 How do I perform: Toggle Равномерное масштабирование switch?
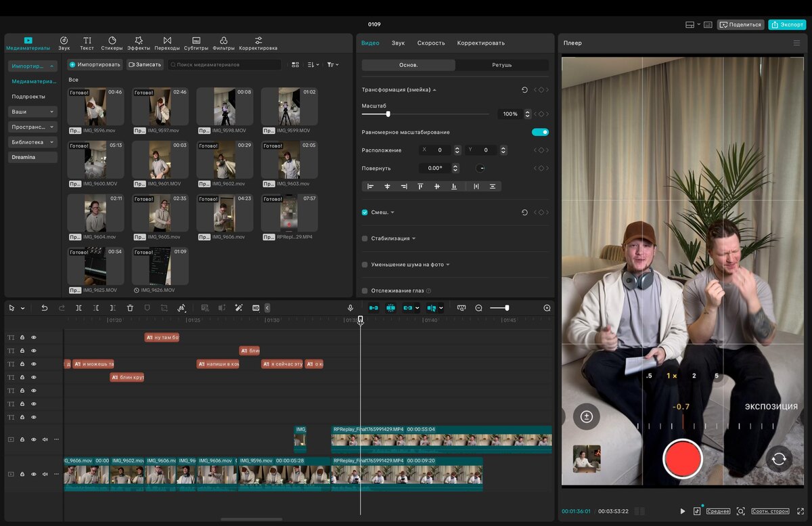point(540,132)
